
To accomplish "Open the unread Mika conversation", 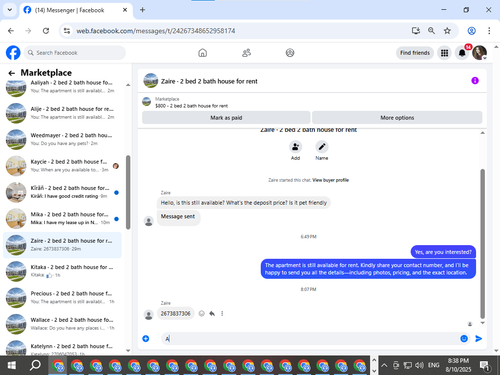I will (62, 218).
